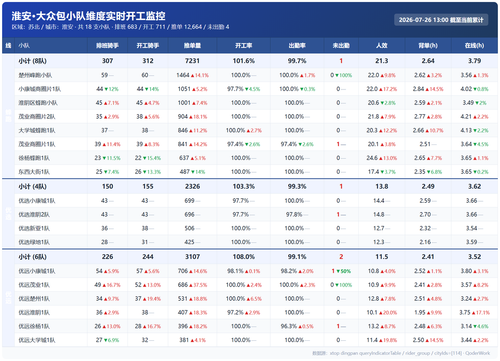Click the 在线(h) column header
The width and height of the screenshot is (500, 361).
(x=474, y=46)
